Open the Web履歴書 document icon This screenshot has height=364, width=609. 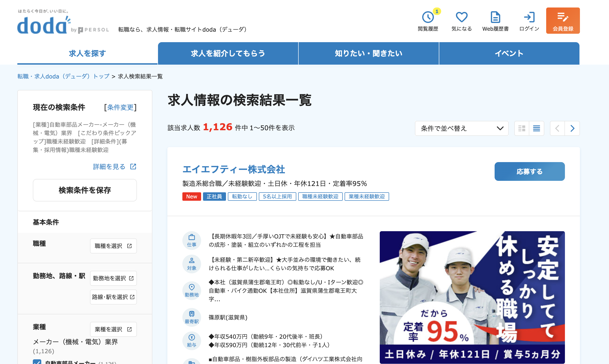coord(495,17)
